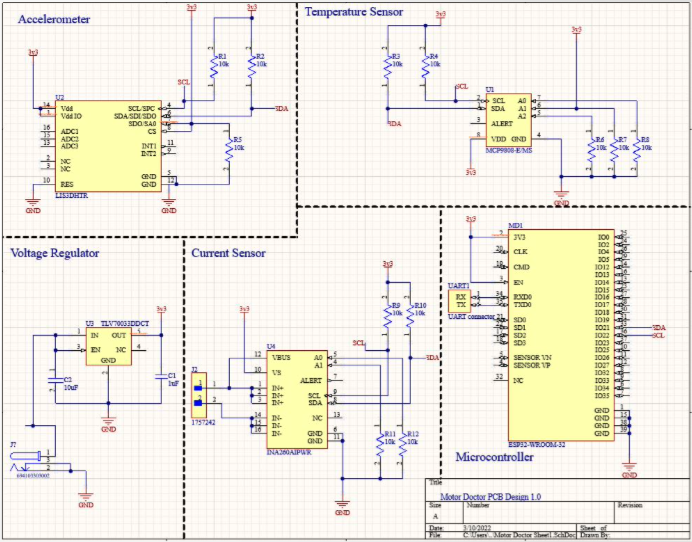Click the "Voltage Regulator" section title
The image size is (692, 542).
coord(55,253)
